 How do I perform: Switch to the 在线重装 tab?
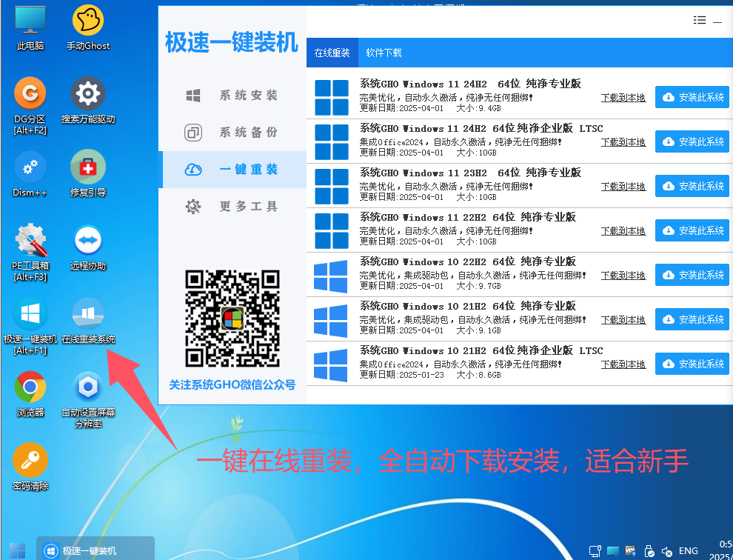point(332,53)
